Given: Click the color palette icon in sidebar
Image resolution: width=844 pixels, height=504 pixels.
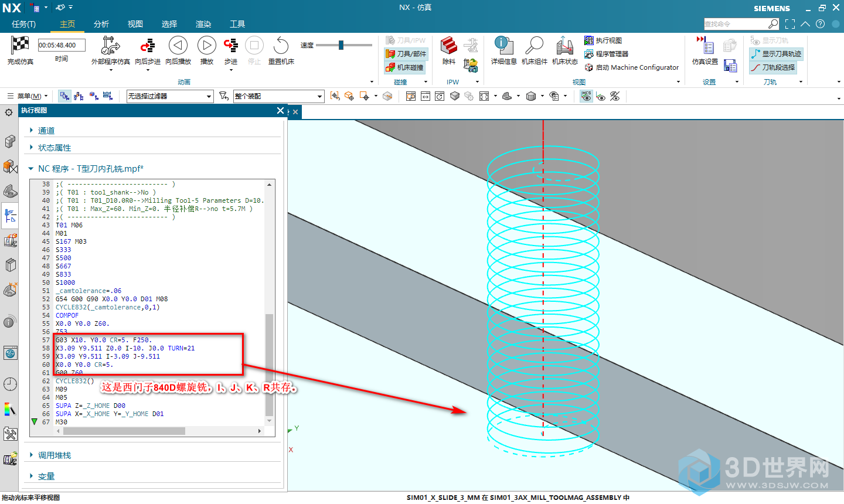Looking at the screenshot, I should [x=10, y=409].
